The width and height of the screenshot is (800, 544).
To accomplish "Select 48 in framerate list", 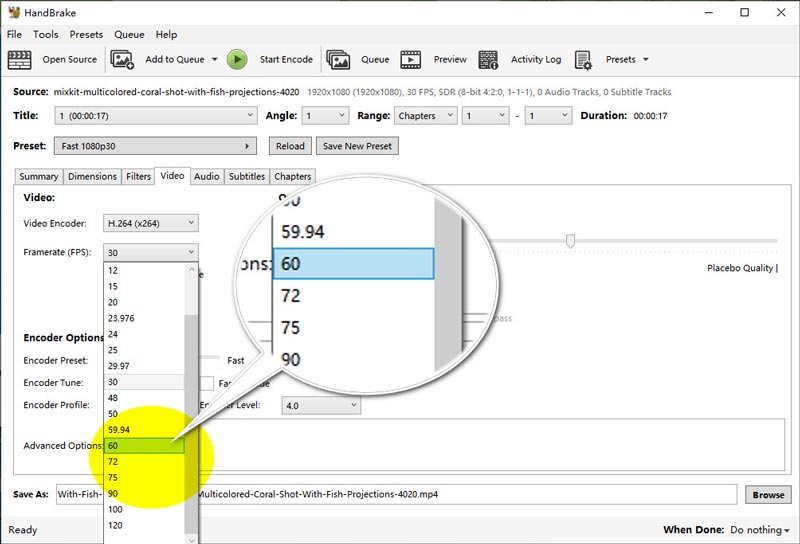I will [144, 398].
